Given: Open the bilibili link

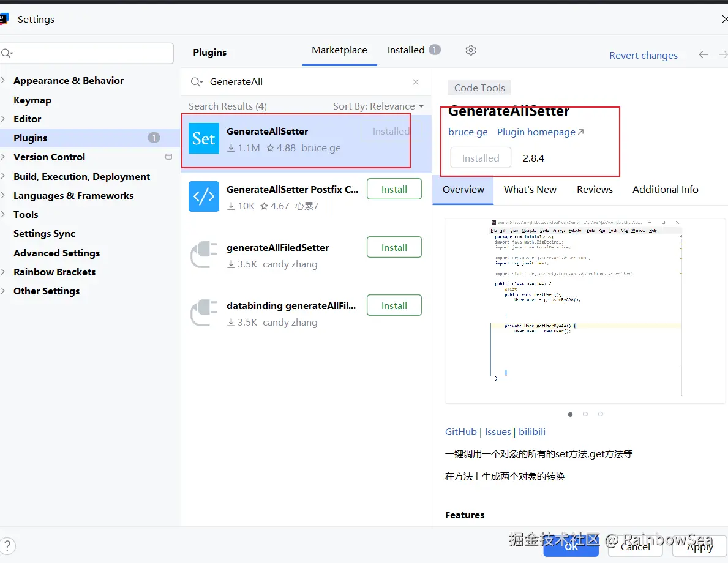Looking at the screenshot, I should [532, 431].
